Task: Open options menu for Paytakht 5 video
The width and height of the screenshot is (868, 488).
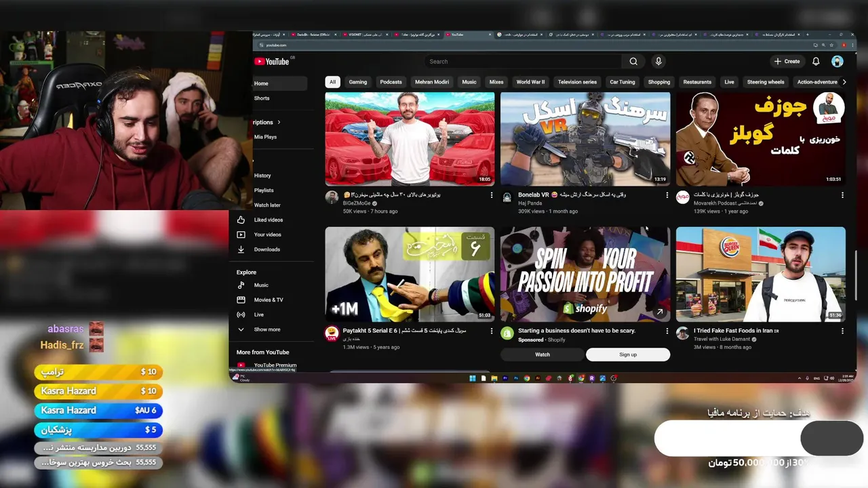Action: 492,331
